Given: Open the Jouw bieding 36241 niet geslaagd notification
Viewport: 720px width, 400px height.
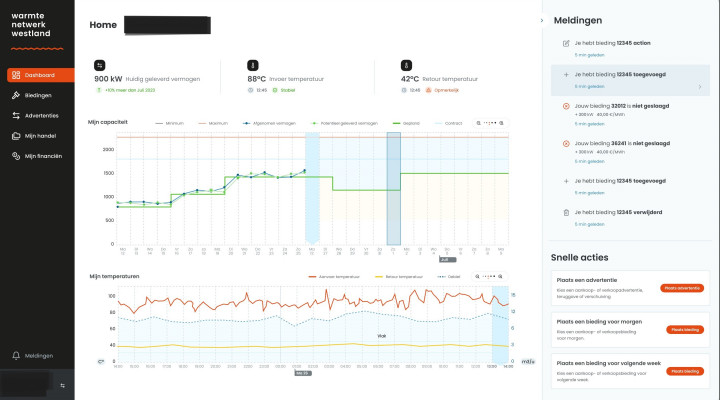Looking at the screenshot, I should (630, 152).
